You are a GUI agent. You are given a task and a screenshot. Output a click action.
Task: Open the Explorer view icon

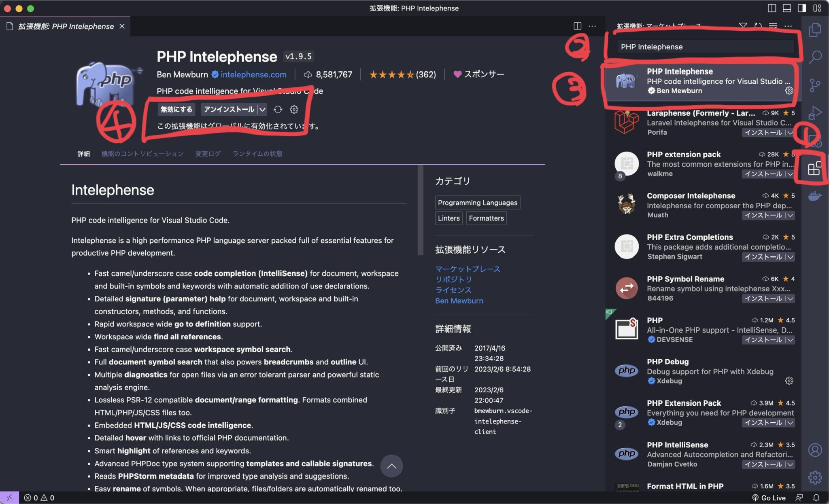[x=815, y=30]
